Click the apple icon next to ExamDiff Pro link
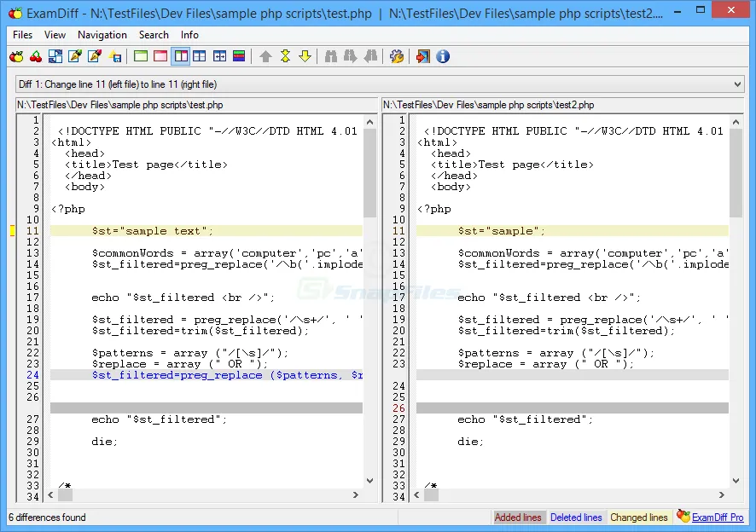 pyautogui.click(x=683, y=516)
